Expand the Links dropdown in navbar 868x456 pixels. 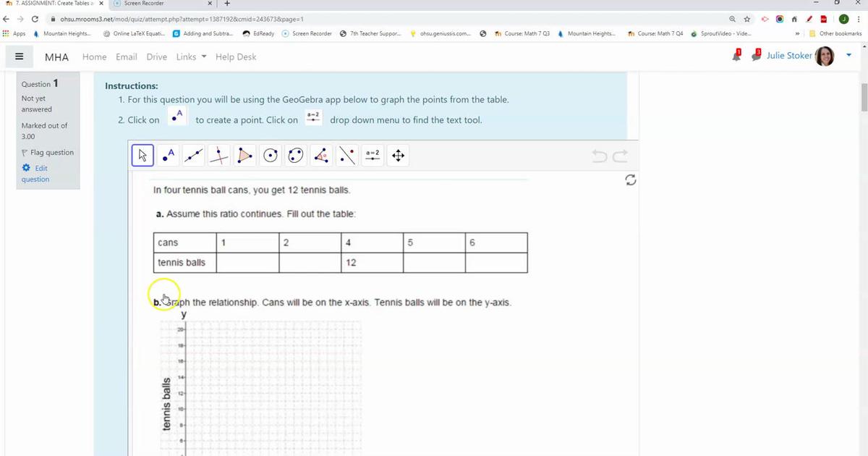pos(191,56)
